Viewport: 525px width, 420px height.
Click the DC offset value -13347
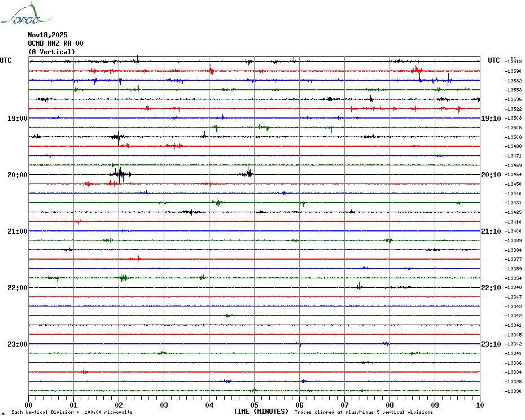513,297
